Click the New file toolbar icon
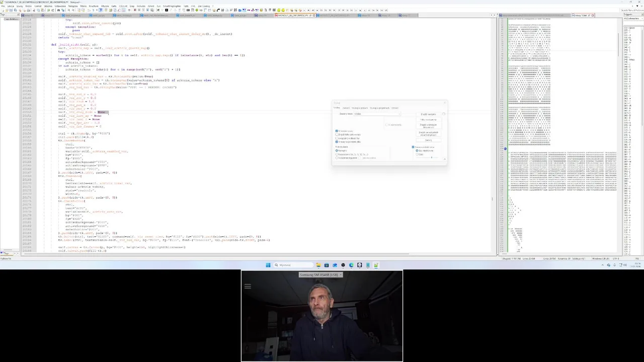This screenshot has height=362, width=644. (3, 10)
